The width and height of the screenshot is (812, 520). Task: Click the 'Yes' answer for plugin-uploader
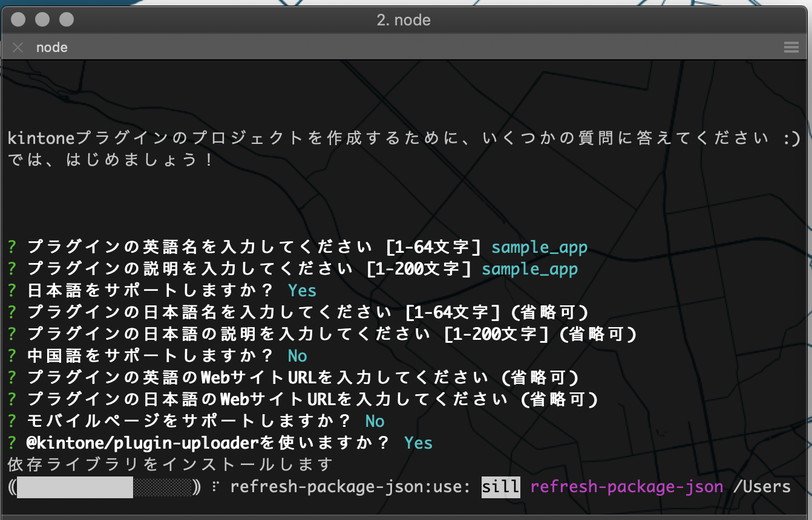tap(419, 443)
